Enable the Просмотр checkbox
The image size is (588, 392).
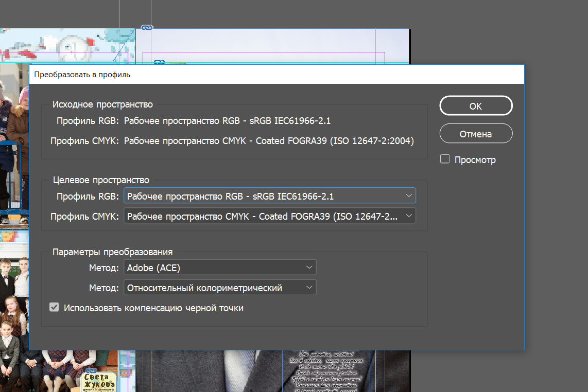tap(445, 159)
